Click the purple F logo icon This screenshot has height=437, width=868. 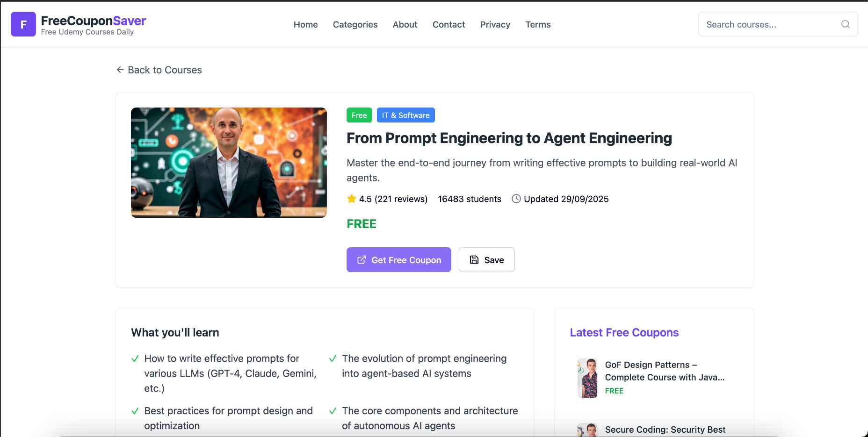(23, 24)
